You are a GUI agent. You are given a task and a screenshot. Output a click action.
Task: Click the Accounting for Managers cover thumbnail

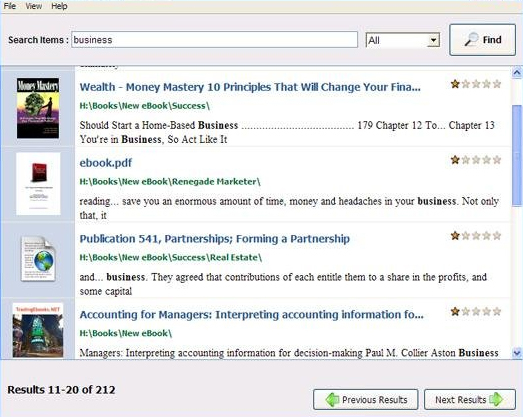pos(38,330)
